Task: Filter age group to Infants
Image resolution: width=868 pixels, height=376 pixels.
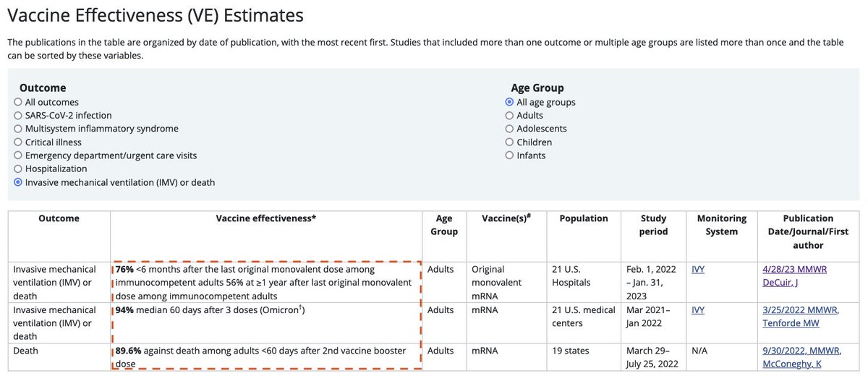Action: point(510,155)
